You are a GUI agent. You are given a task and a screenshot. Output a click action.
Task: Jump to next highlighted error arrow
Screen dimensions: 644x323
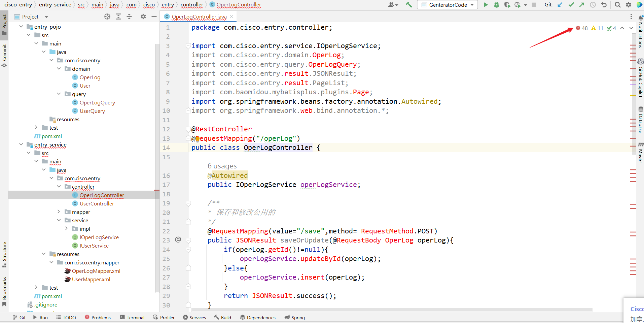pos(631,28)
